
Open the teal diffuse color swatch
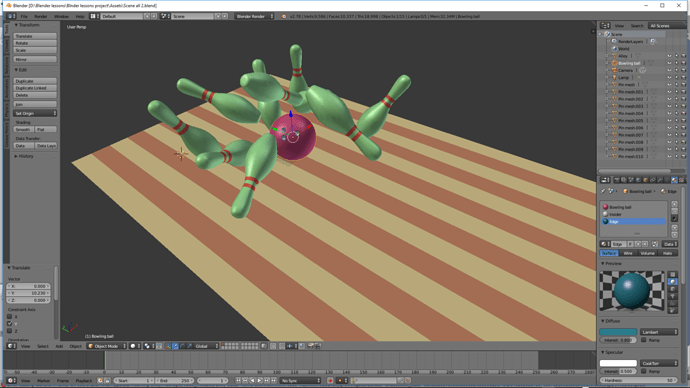click(618, 332)
